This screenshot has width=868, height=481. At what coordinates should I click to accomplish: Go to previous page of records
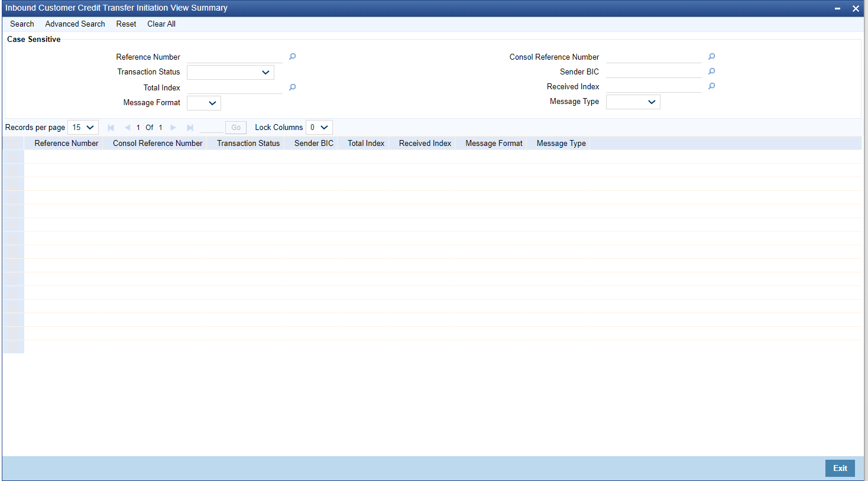pos(127,128)
